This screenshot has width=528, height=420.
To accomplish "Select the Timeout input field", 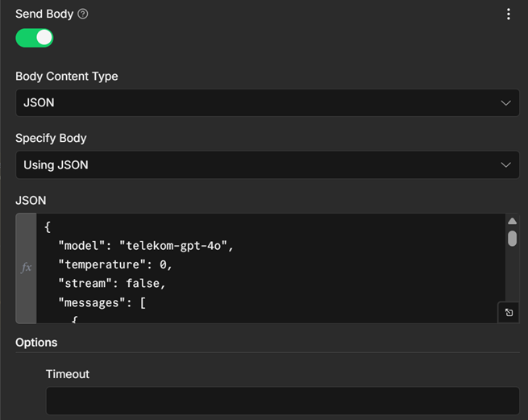I will point(282,401).
